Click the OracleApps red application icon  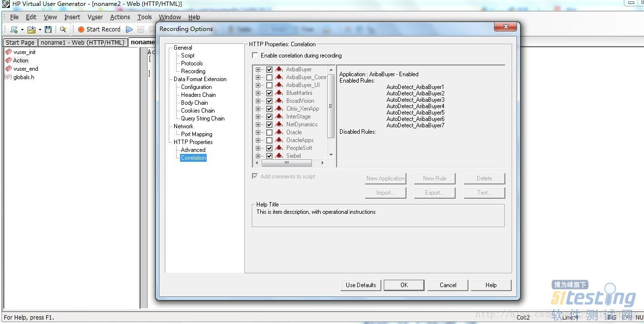[279, 140]
